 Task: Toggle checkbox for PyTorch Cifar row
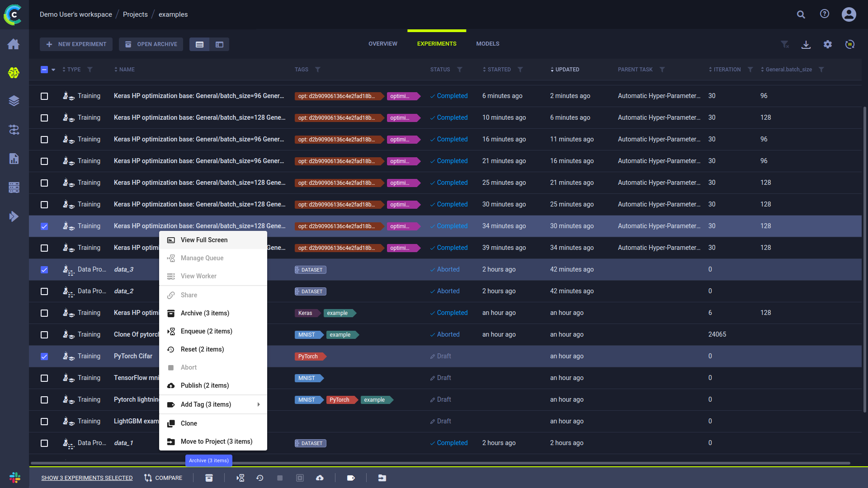point(44,357)
